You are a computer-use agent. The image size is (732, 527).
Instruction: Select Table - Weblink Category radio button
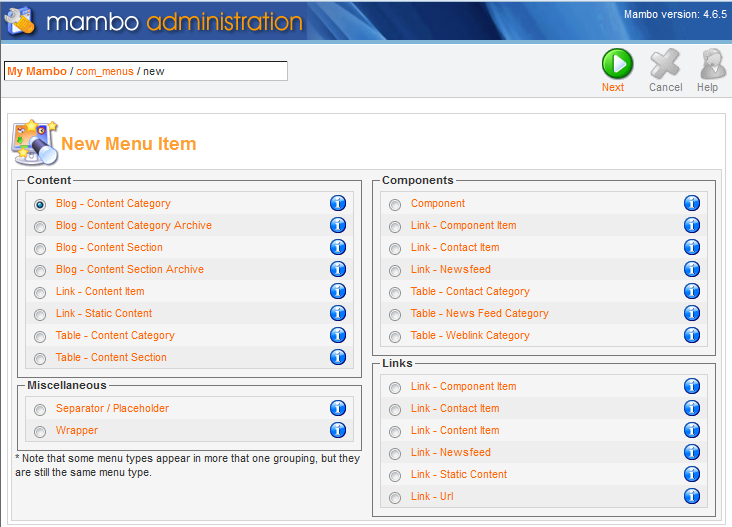pyautogui.click(x=395, y=336)
